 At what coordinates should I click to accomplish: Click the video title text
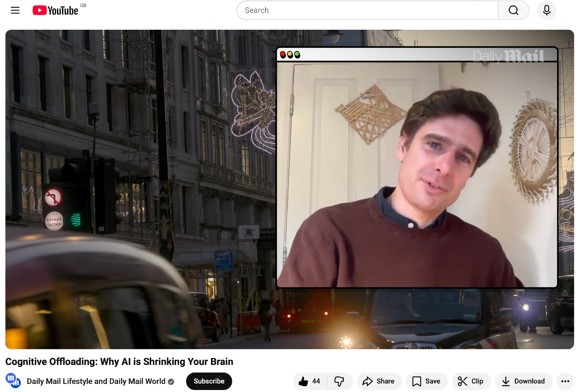119,362
